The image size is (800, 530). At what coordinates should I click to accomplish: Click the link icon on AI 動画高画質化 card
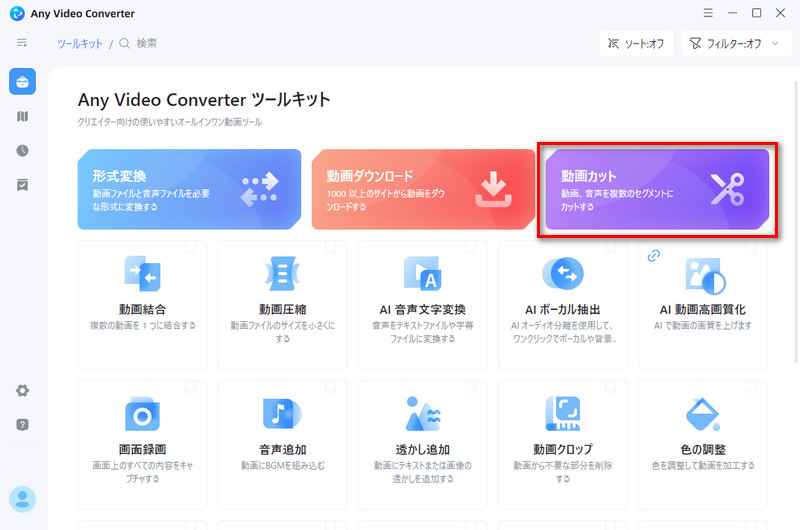[x=654, y=256]
